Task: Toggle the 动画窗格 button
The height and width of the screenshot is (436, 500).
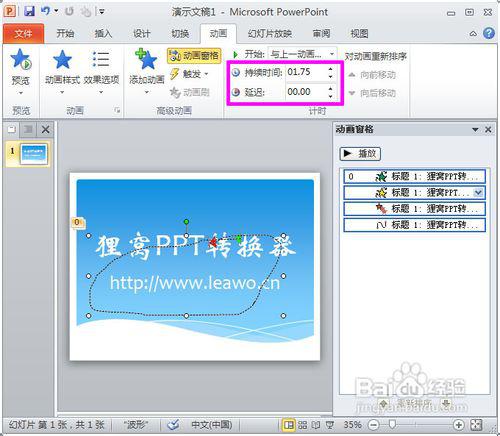Action: 194,56
